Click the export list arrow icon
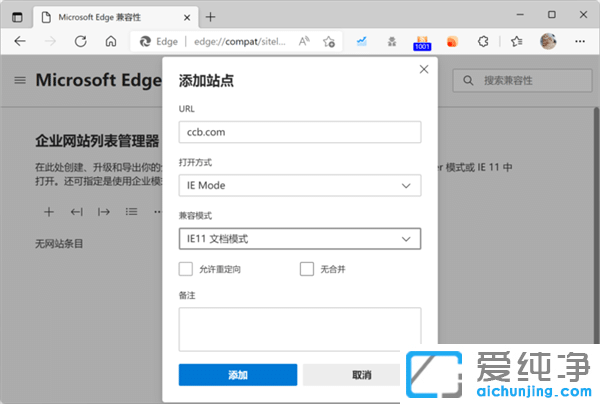Screen dimensions: 600x404 click(104, 212)
